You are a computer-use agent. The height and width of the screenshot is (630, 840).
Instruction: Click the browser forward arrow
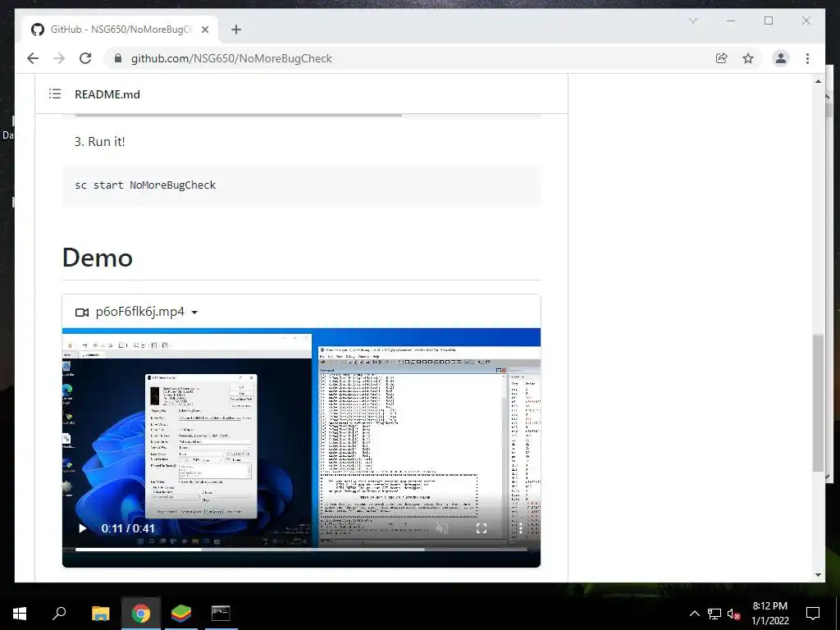coord(59,58)
